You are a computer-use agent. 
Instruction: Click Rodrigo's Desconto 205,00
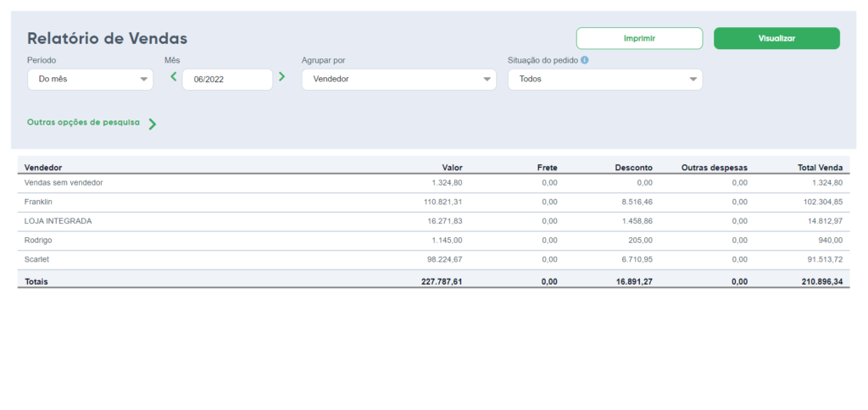pos(641,241)
